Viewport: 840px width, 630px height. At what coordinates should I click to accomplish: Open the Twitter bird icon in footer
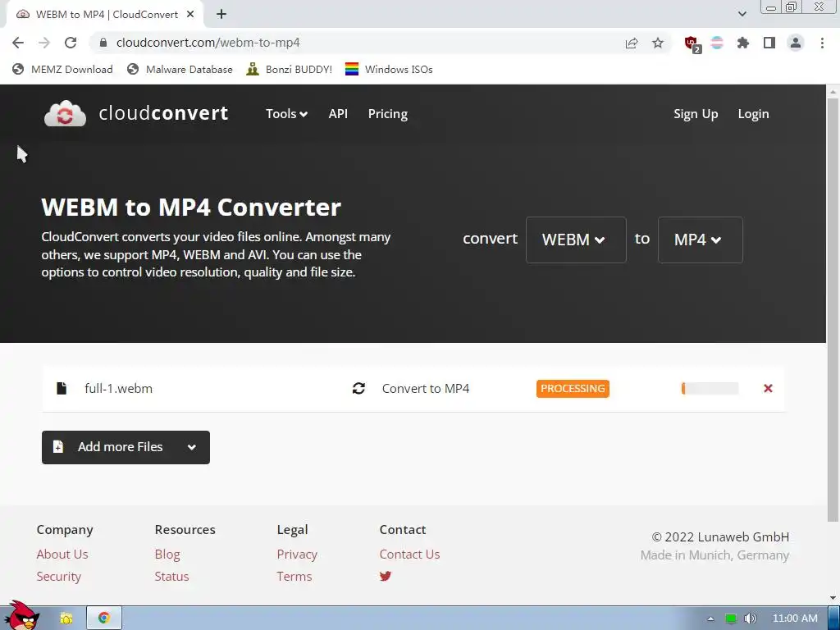[x=386, y=577]
